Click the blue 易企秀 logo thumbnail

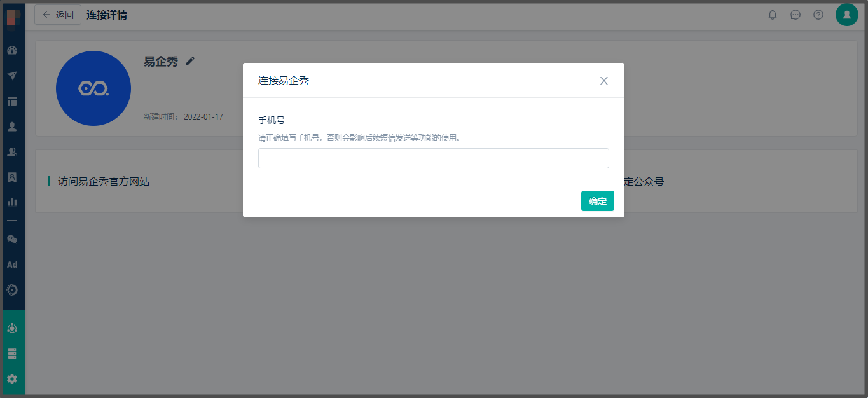click(93, 88)
